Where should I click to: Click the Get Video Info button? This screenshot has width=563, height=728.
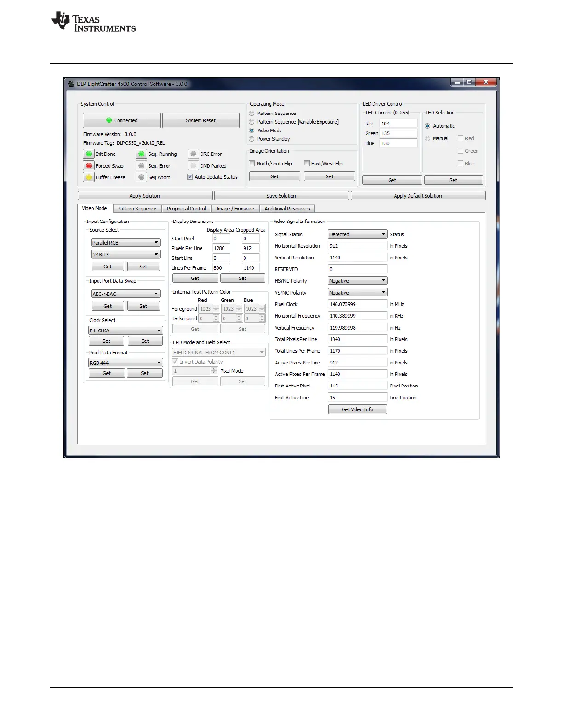point(357,409)
